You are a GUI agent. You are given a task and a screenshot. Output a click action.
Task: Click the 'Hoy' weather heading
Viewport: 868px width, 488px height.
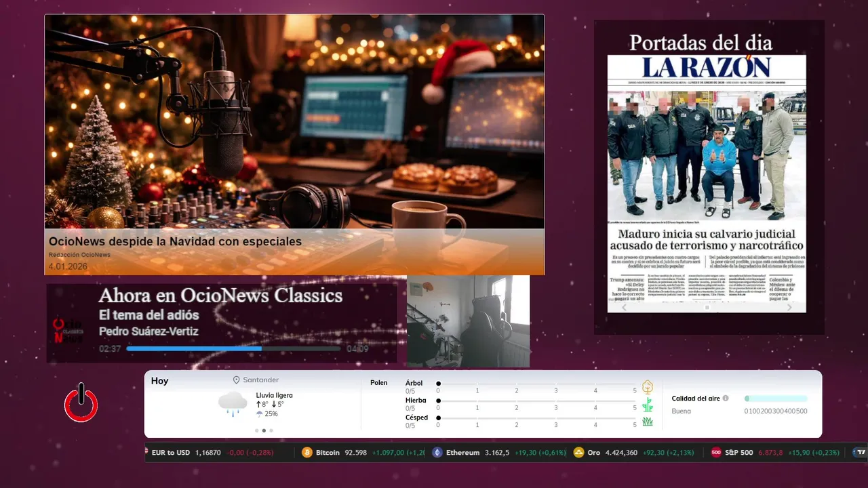[160, 381]
